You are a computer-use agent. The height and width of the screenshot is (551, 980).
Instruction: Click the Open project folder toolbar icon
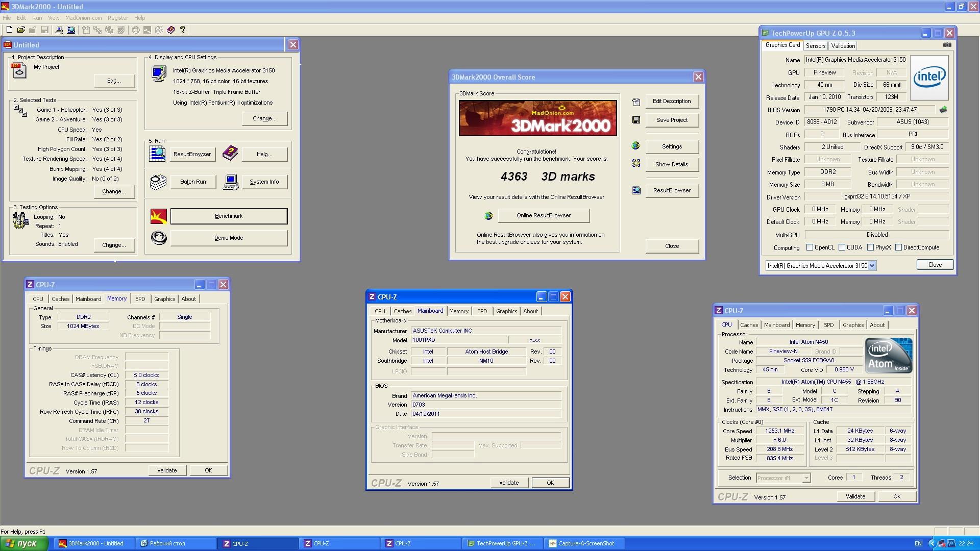[21, 30]
